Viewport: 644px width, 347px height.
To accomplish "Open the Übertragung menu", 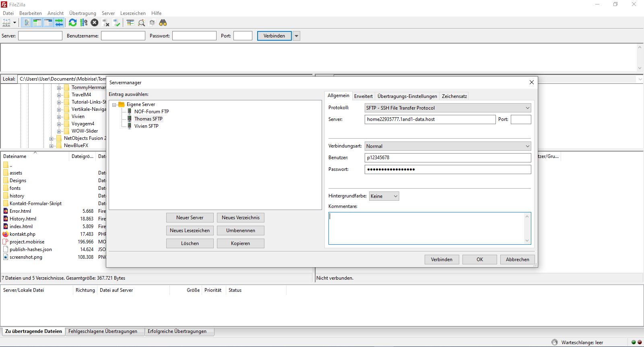I will (83, 13).
